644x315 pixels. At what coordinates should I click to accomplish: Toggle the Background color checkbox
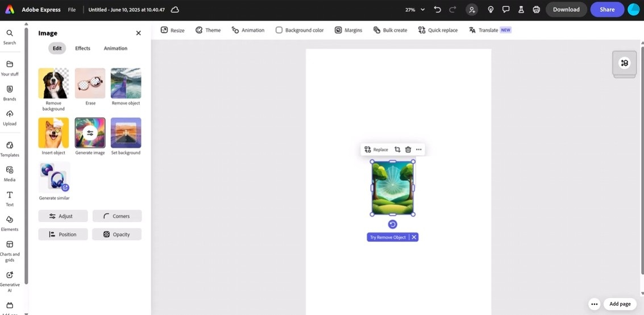[x=279, y=30]
